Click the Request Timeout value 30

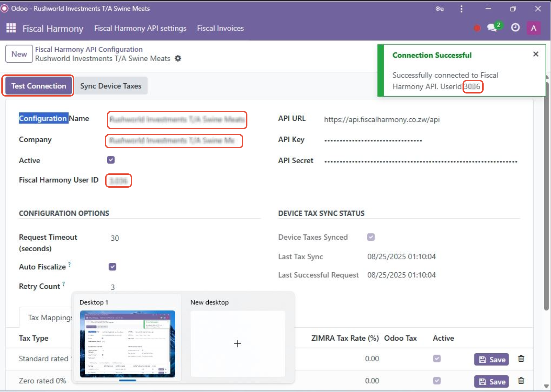115,238
